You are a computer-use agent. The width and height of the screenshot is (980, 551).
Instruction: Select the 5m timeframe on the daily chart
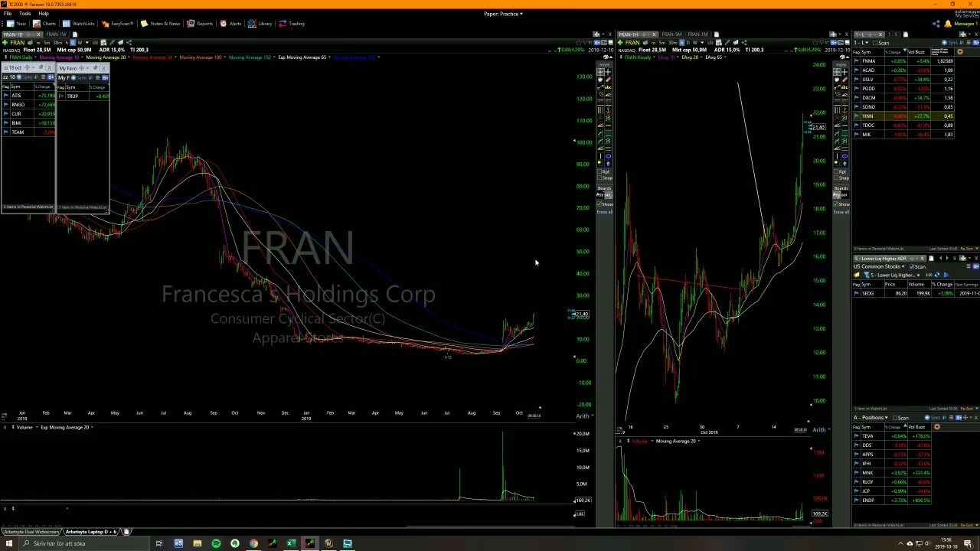click(47, 42)
